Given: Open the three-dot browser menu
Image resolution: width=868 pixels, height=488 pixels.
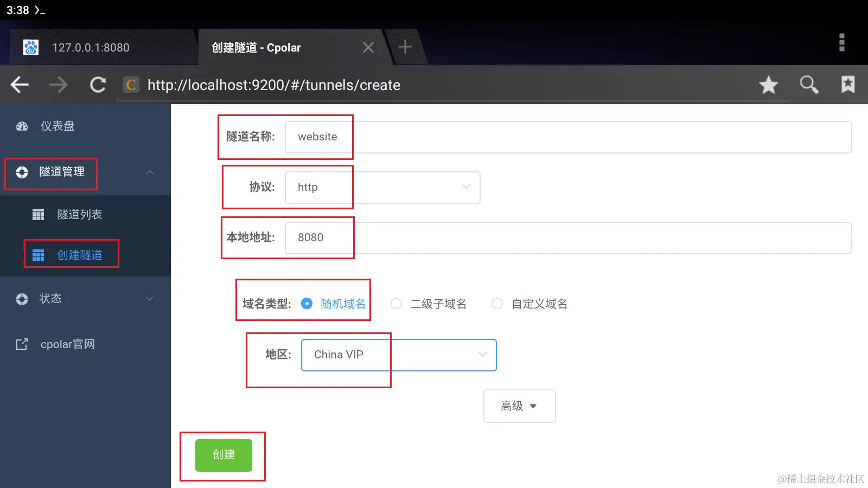Looking at the screenshot, I should point(842,42).
